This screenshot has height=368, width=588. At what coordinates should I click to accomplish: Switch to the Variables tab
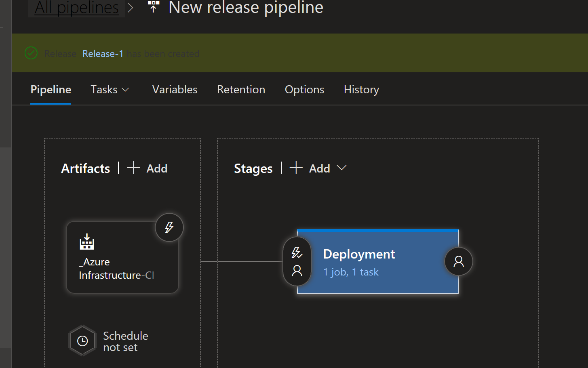[175, 90]
